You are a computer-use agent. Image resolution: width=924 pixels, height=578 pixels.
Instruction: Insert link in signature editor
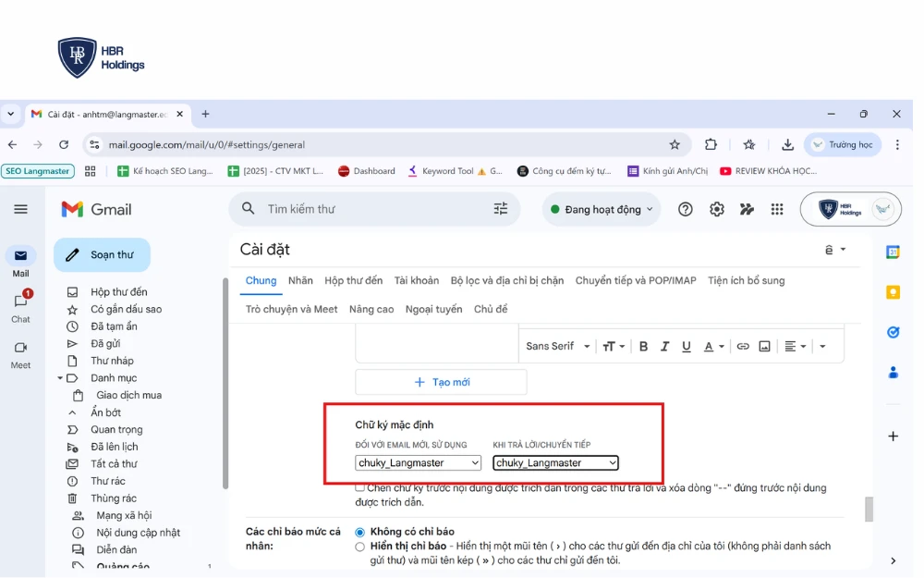point(743,346)
